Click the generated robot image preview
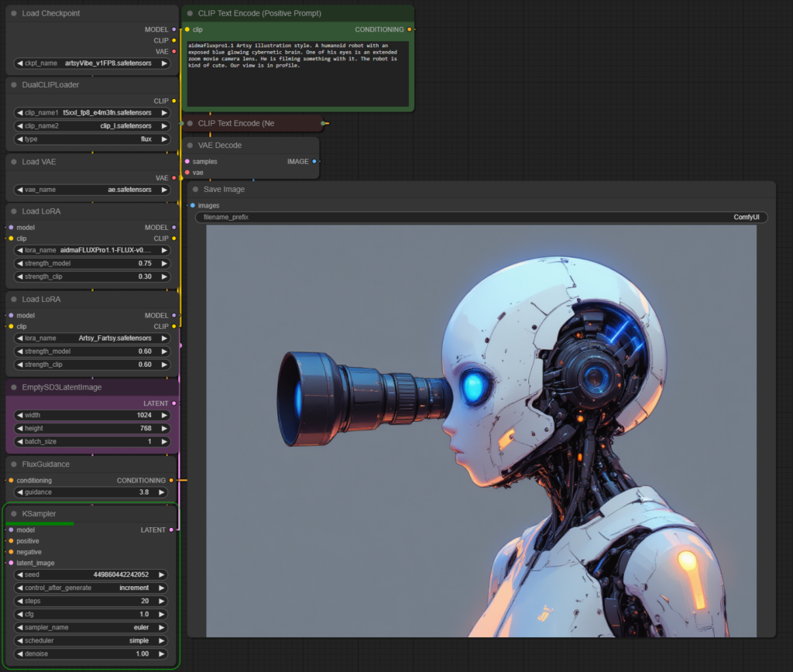Screen dimensions: 793x672 [x=482, y=431]
